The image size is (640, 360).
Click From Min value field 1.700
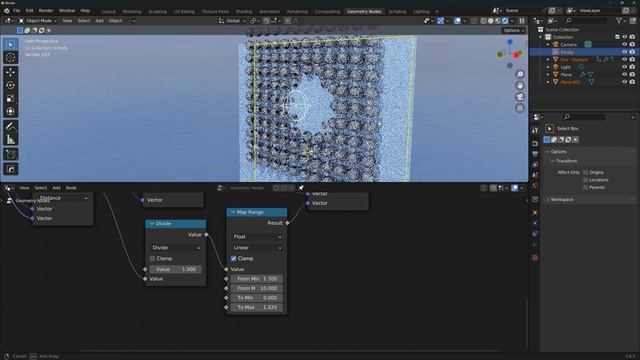coord(257,279)
